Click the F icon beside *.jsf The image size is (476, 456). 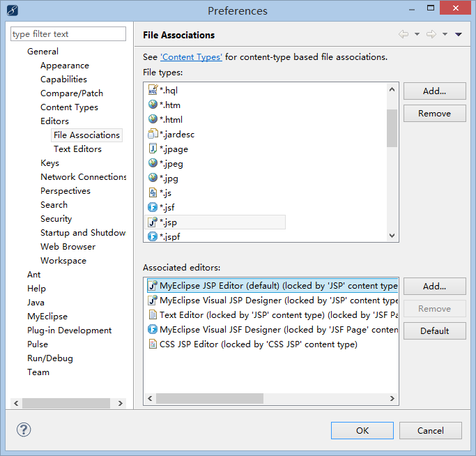[153, 207]
